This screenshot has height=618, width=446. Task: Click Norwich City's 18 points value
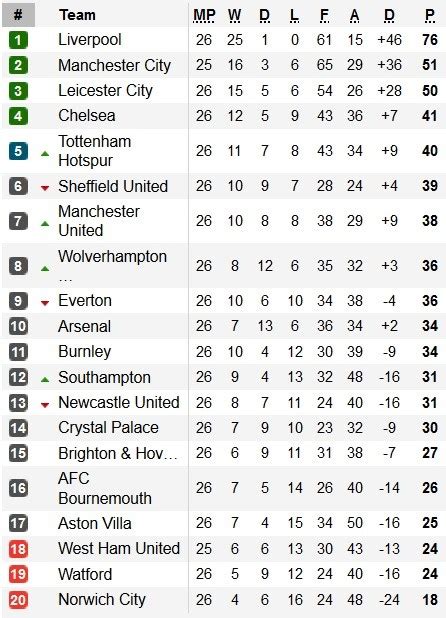(x=430, y=599)
